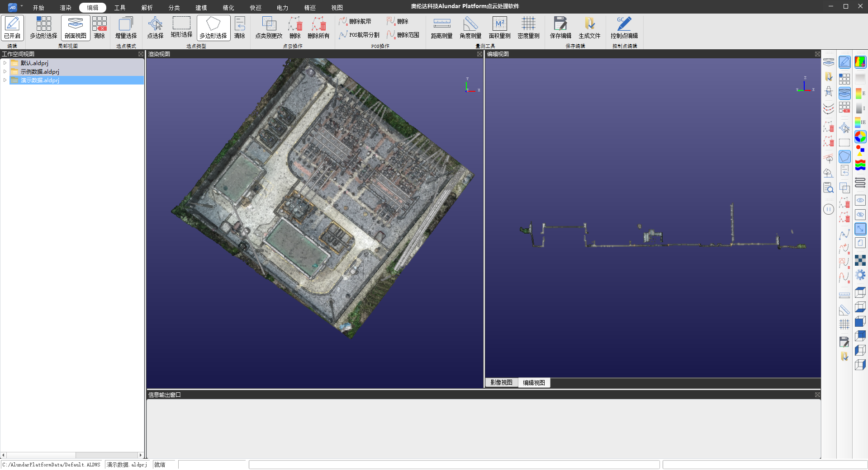The image size is (868, 470).
Task: Click the 多边形选择 local view tool
Action: pyautogui.click(x=43, y=28)
